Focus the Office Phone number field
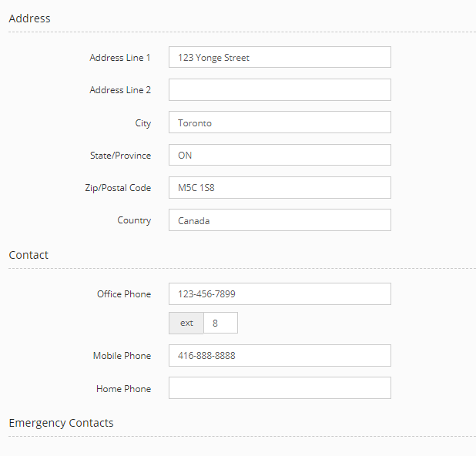The width and height of the screenshot is (476, 456). coord(280,294)
